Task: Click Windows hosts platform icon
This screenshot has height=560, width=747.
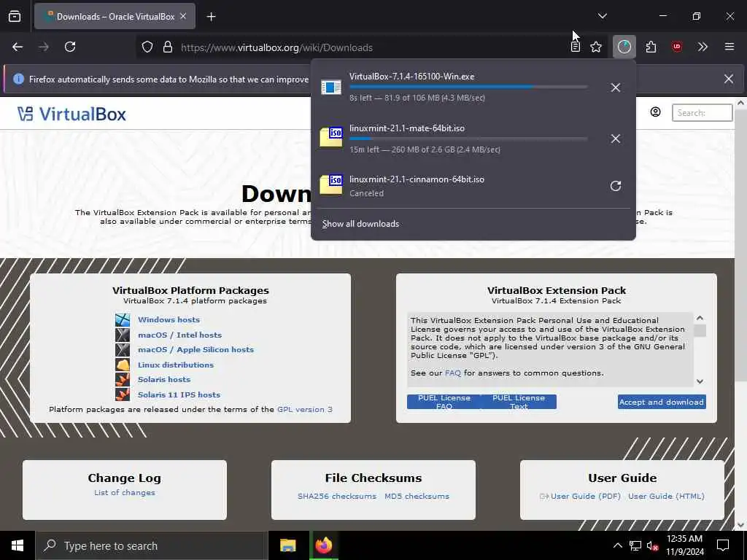Action: (x=123, y=320)
